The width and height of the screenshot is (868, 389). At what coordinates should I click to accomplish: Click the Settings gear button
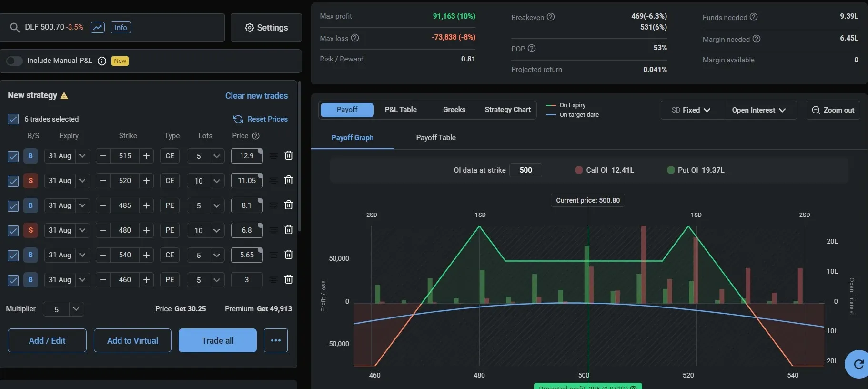click(266, 28)
